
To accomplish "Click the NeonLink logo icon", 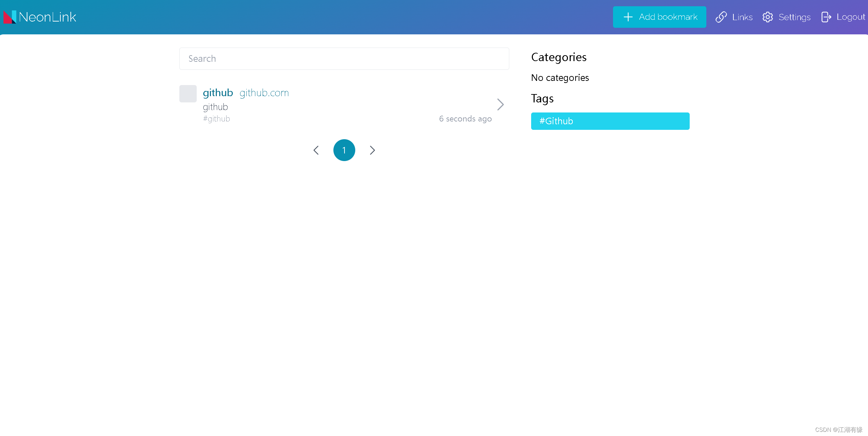I will click(x=10, y=17).
